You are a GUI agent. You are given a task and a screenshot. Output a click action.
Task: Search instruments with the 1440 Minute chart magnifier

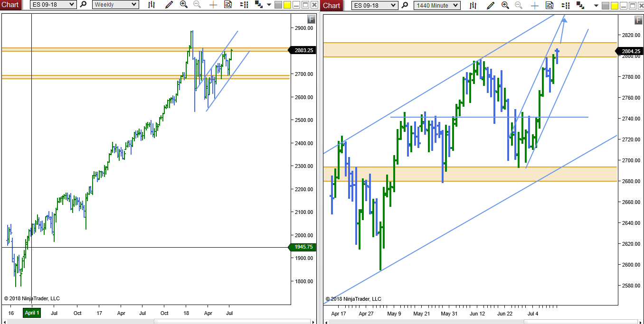click(405, 5)
